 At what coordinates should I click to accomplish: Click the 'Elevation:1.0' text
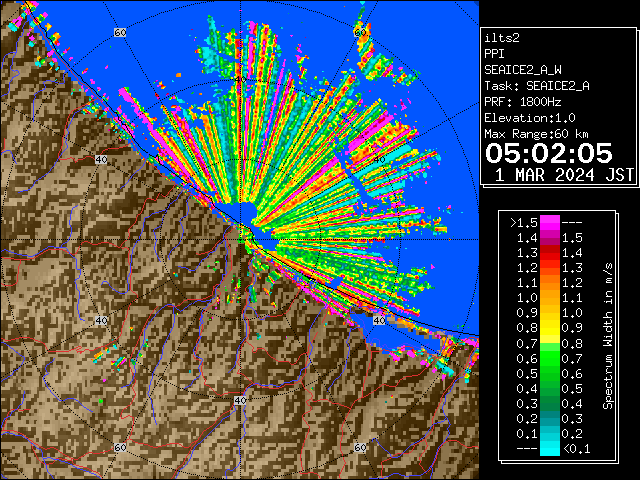pyautogui.click(x=530, y=118)
